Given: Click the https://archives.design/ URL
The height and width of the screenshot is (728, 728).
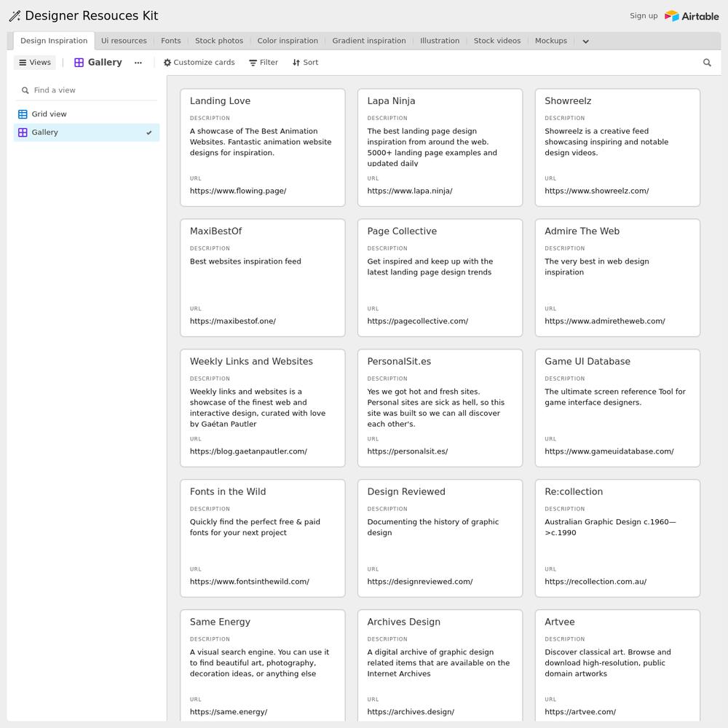Looking at the screenshot, I should point(411,712).
